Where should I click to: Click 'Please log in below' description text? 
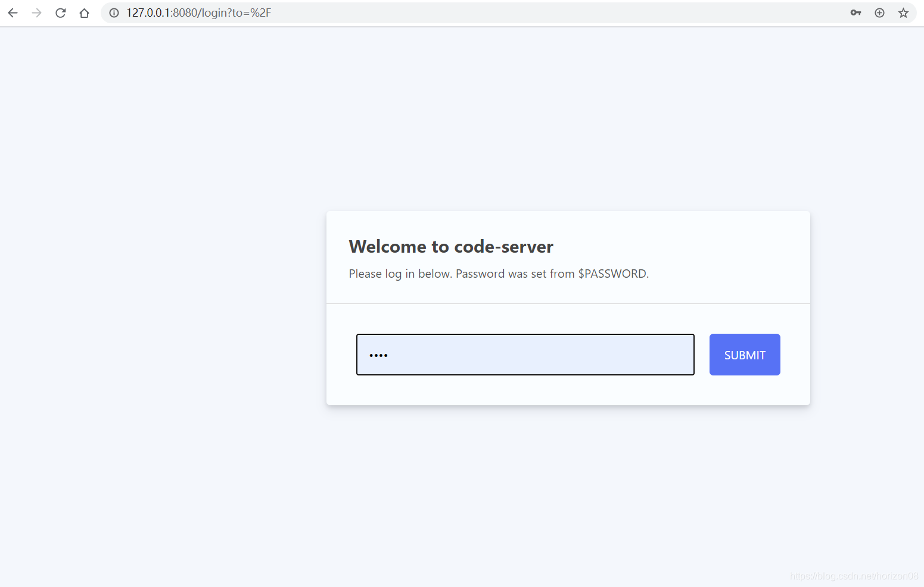click(499, 274)
